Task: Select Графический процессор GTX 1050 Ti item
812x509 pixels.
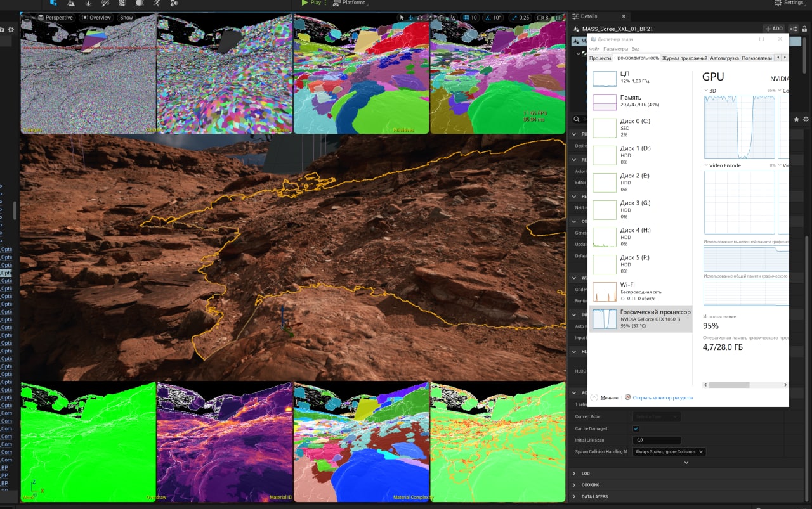Action: coord(641,319)
